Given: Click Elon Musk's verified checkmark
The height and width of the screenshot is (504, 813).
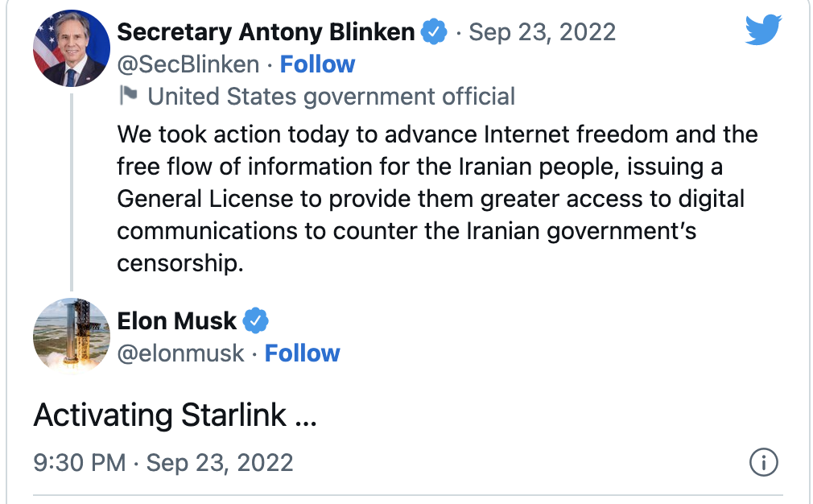Looking at the screenshot, I should coord(256,320).
